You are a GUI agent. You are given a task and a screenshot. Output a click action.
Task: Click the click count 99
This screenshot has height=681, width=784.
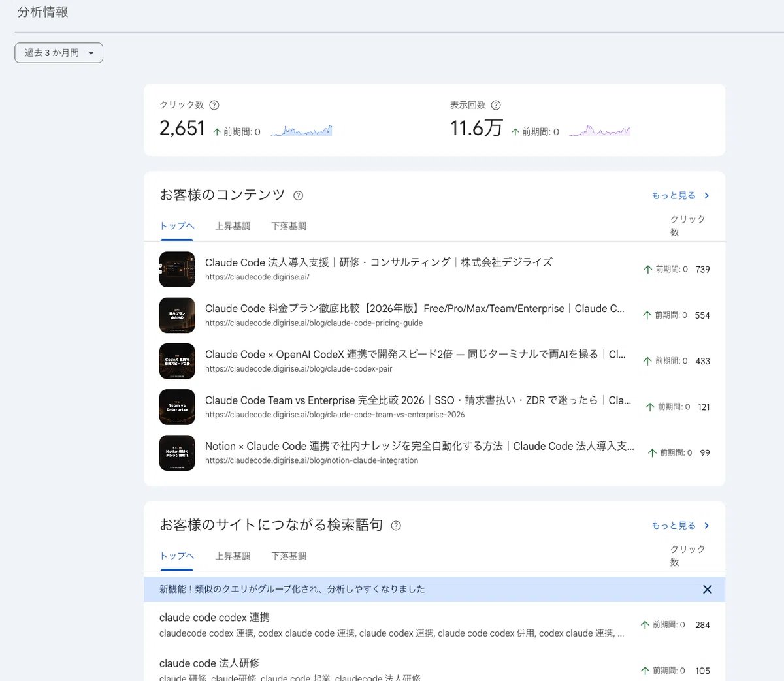pyautogui.click(x=705, y=452)
